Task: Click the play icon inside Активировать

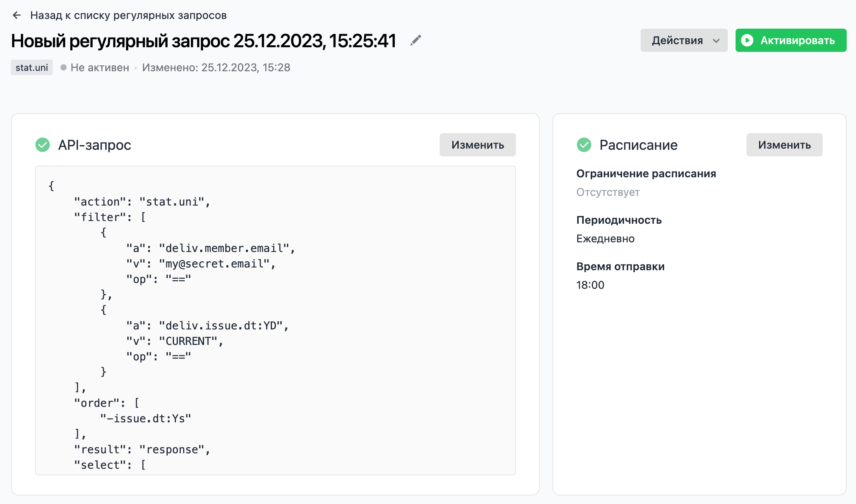Action: coord(747,40)
